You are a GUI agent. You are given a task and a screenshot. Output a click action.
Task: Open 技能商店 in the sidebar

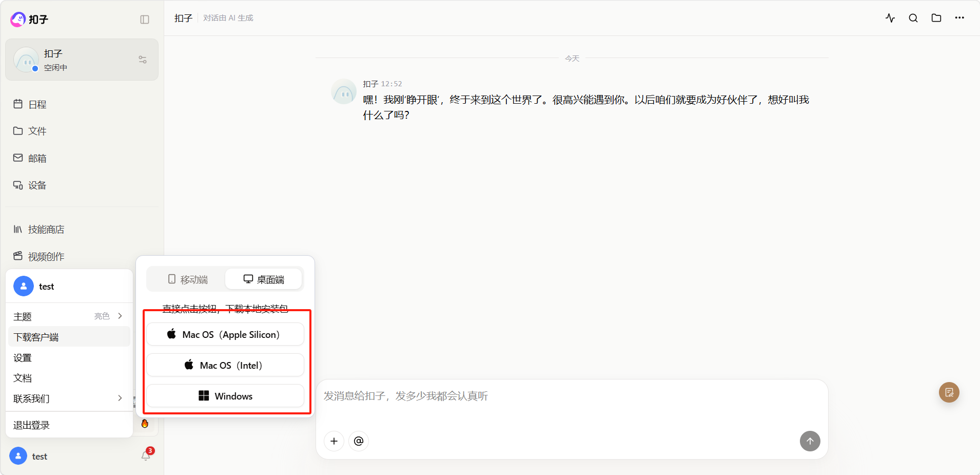point(82,229)
